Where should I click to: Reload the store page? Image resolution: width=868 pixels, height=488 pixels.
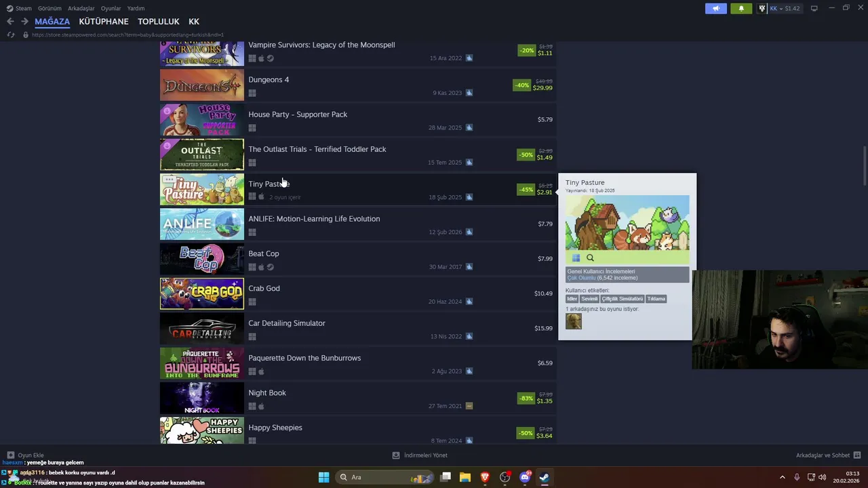pos(10,35)
